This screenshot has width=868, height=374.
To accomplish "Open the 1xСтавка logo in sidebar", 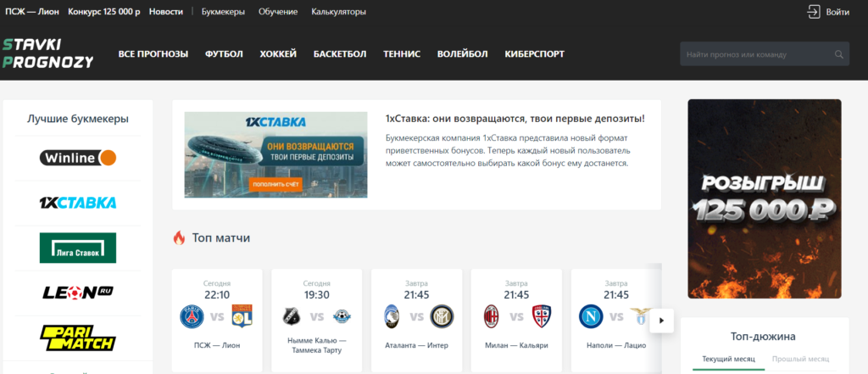I will click(78, 203).
